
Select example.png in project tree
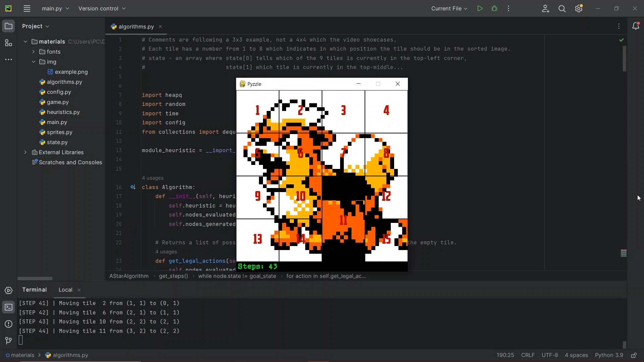point(68,72)
